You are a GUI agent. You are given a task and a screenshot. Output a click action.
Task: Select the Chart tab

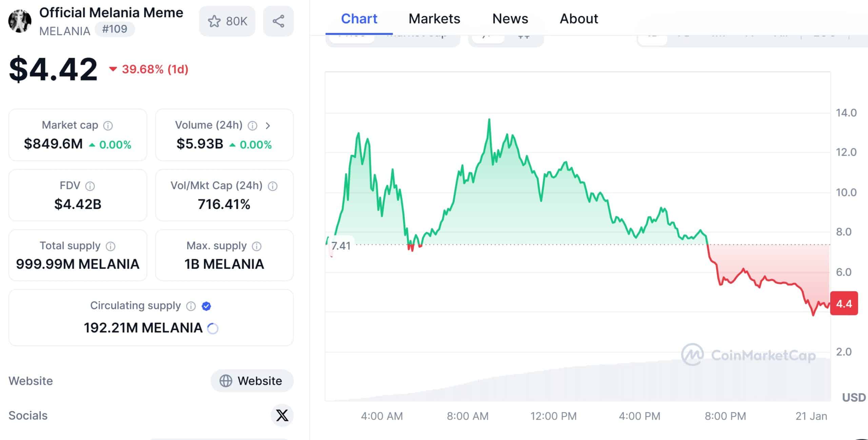point(359,19)
